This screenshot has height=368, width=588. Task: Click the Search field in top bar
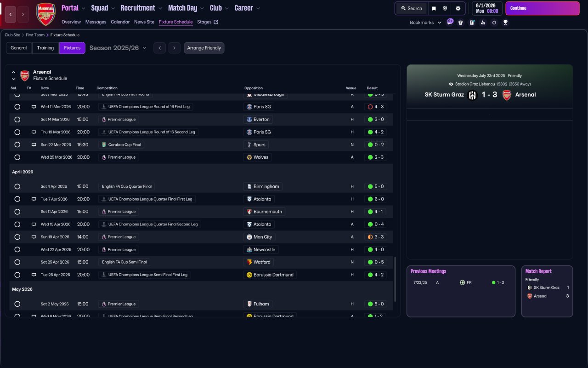[x=411, y=8]
